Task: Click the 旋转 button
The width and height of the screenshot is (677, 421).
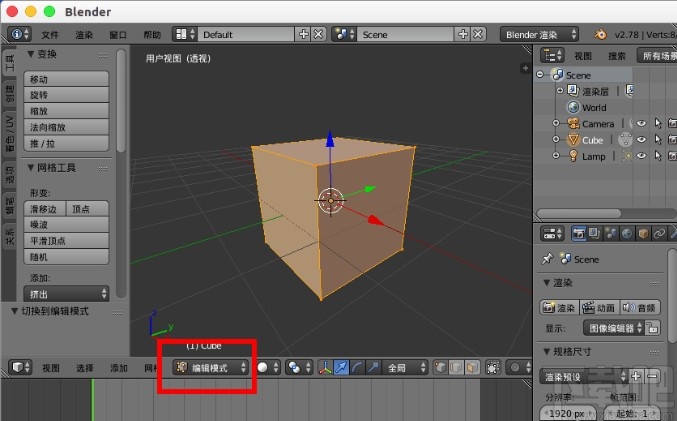Action: pyautogui.click(x=66, y=95)
